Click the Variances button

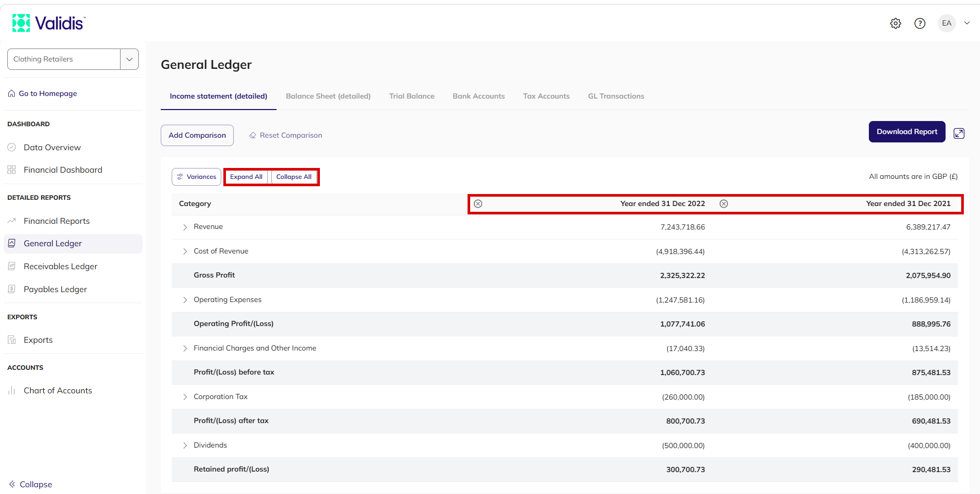pyautogui.click(x=196, y=177)
